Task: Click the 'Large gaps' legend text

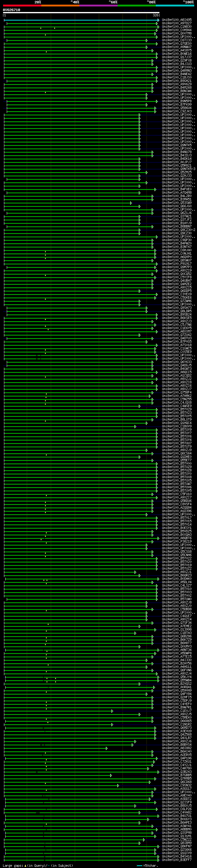Action: point(13,865)
